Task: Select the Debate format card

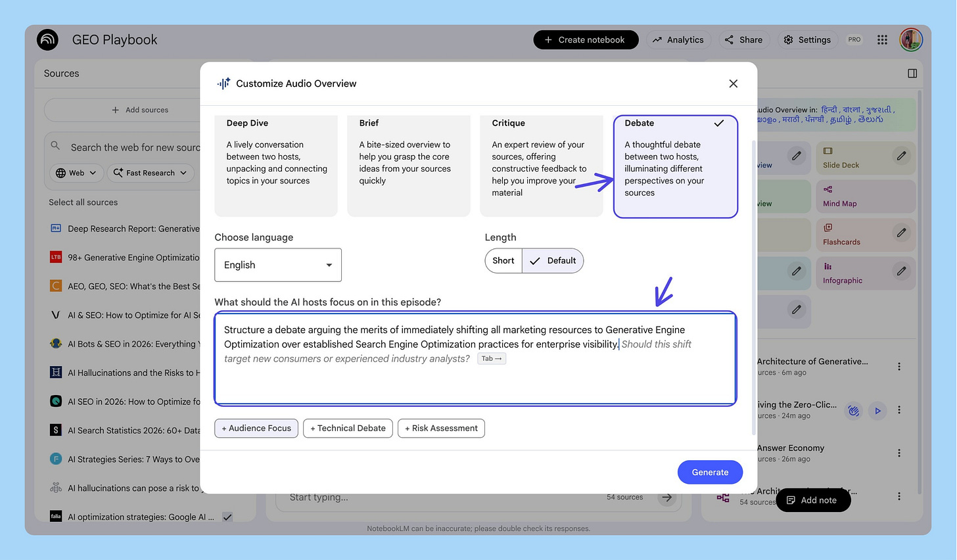Action: click(676, 166)
